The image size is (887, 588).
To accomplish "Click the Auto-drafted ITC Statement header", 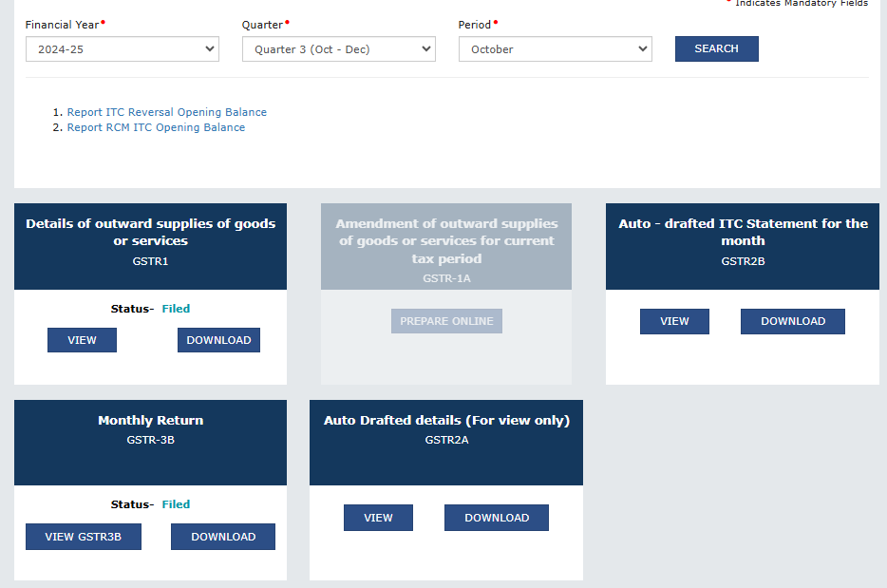I will (743, 246).
